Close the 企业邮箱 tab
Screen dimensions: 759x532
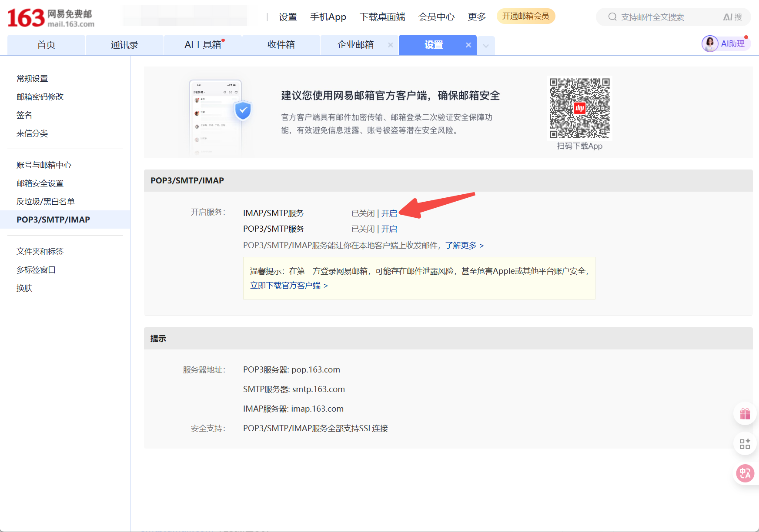click(x=390, y=45)
